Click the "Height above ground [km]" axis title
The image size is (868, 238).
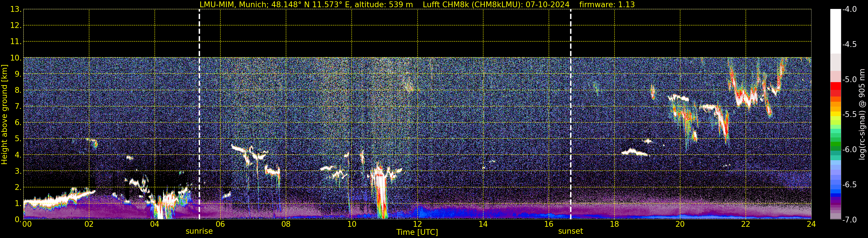[x=4, y=114]
